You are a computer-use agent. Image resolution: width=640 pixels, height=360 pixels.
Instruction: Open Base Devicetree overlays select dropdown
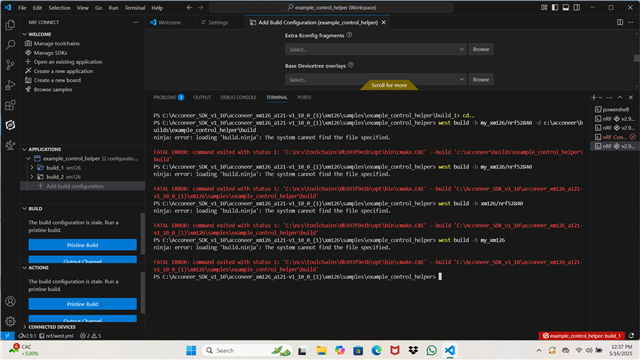[x=376, y=80]
